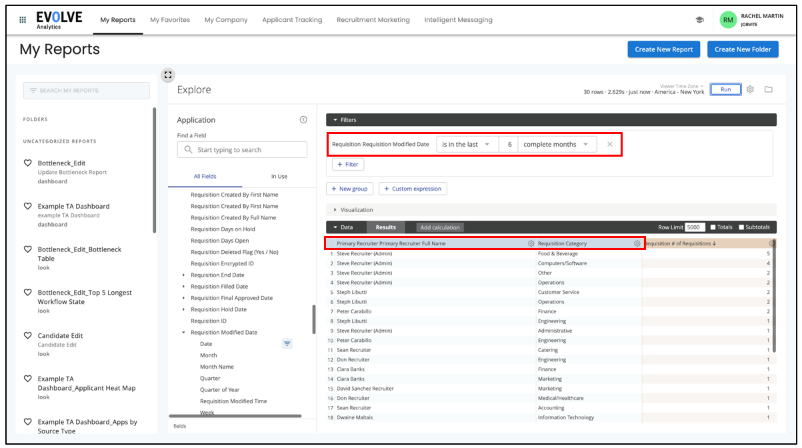Favorite Bottleneck_Edit_Top 5 Longest Workflow State heart

point(28,293)
